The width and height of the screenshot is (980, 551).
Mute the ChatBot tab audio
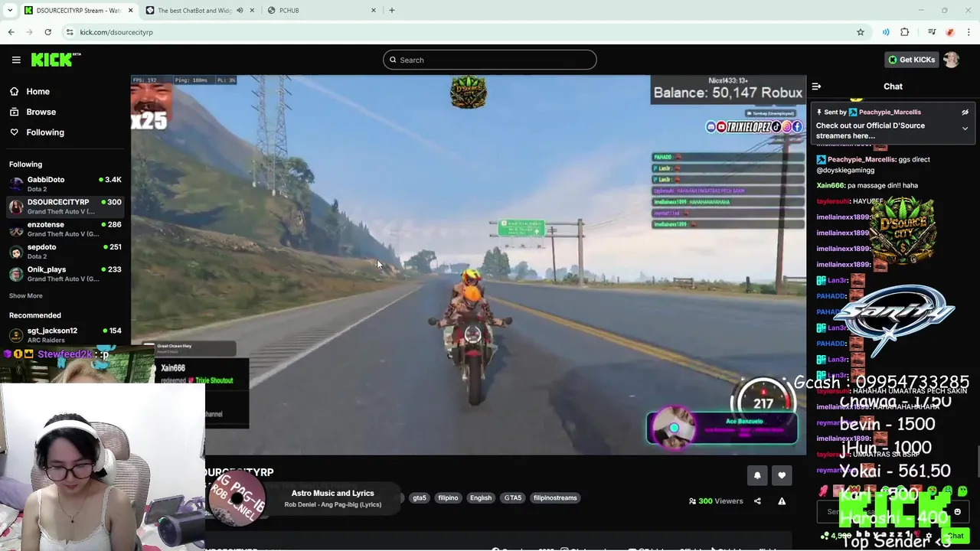click(x=240, y=10)
